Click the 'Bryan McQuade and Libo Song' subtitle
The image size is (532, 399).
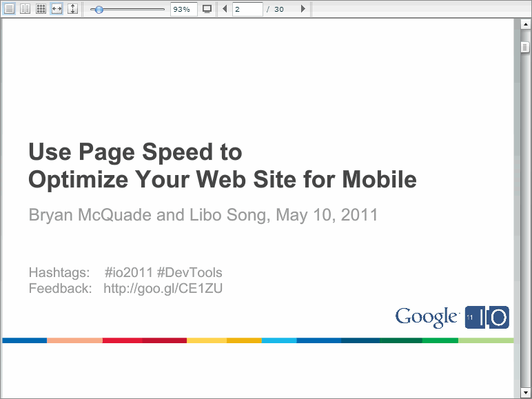[149, 215]
